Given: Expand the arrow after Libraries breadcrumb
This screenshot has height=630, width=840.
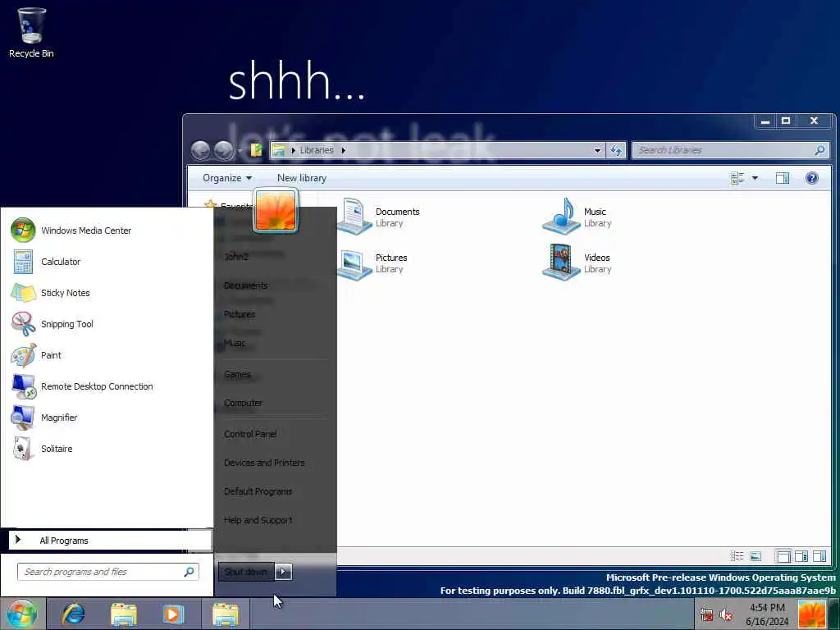Looking at the screenshot, I should [344, 150].
